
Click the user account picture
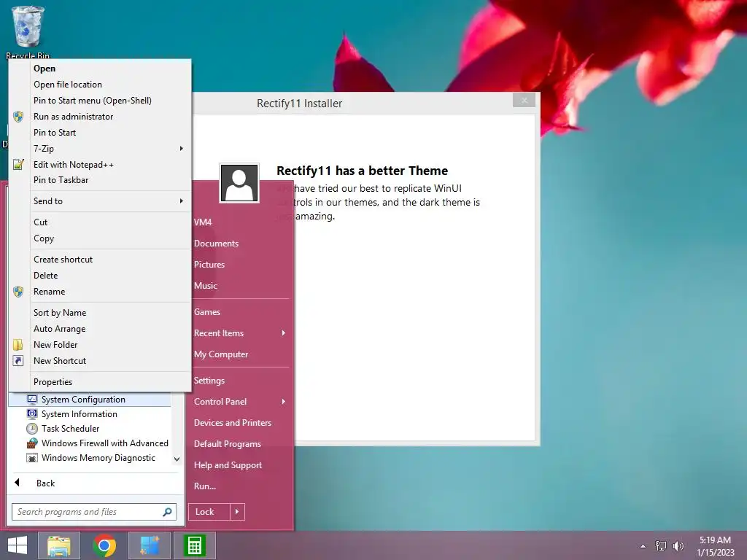point(239,183)
